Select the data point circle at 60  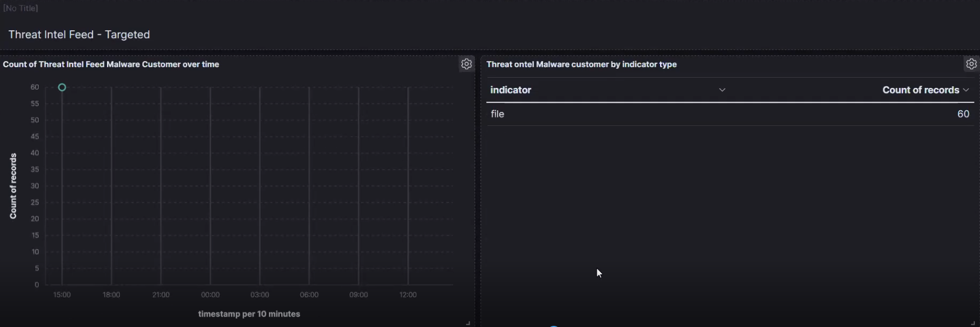click(62, 87)
